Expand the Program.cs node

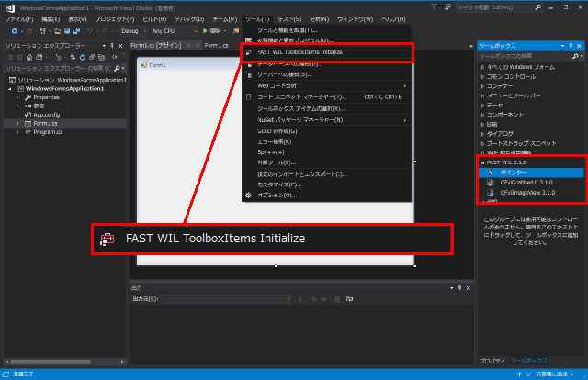tap(17, 132)
